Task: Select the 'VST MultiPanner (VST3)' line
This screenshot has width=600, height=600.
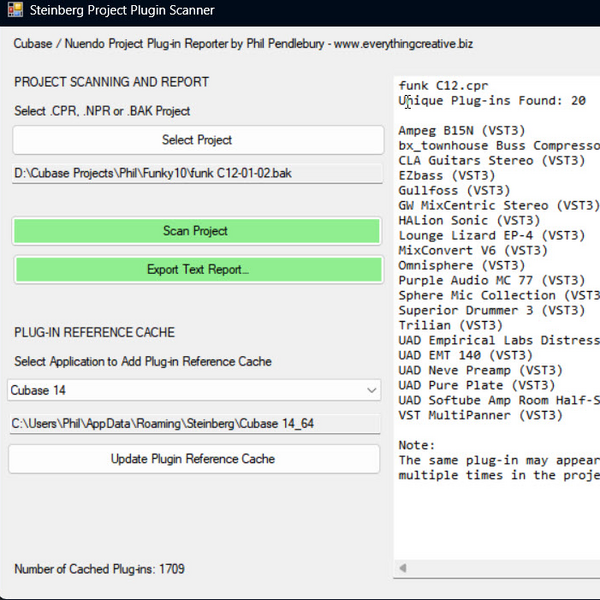Action: [480, 415]
